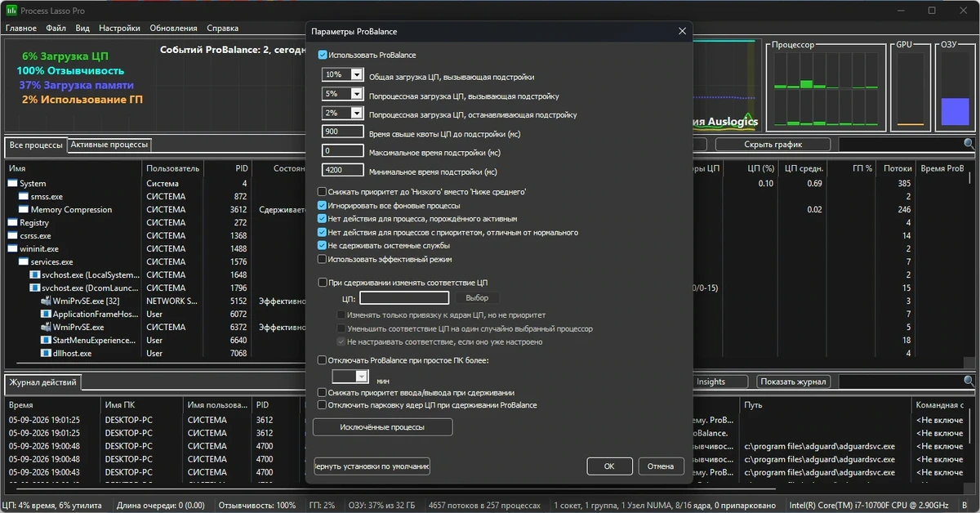Viewport: 980px width, 513px height.
Task: Uncheck 'Использовать ProBalance' checkbox
Action: pos(323,55)
